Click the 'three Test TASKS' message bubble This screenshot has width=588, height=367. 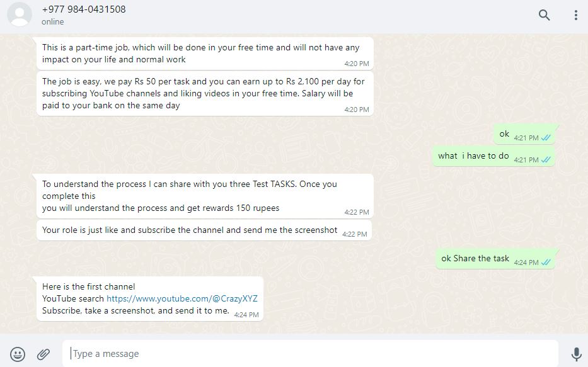pos(190,196)
